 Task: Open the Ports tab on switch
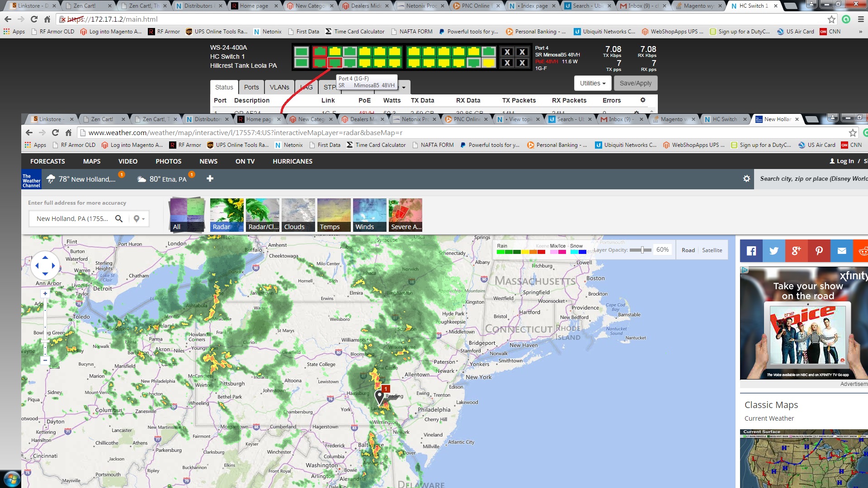251,87
